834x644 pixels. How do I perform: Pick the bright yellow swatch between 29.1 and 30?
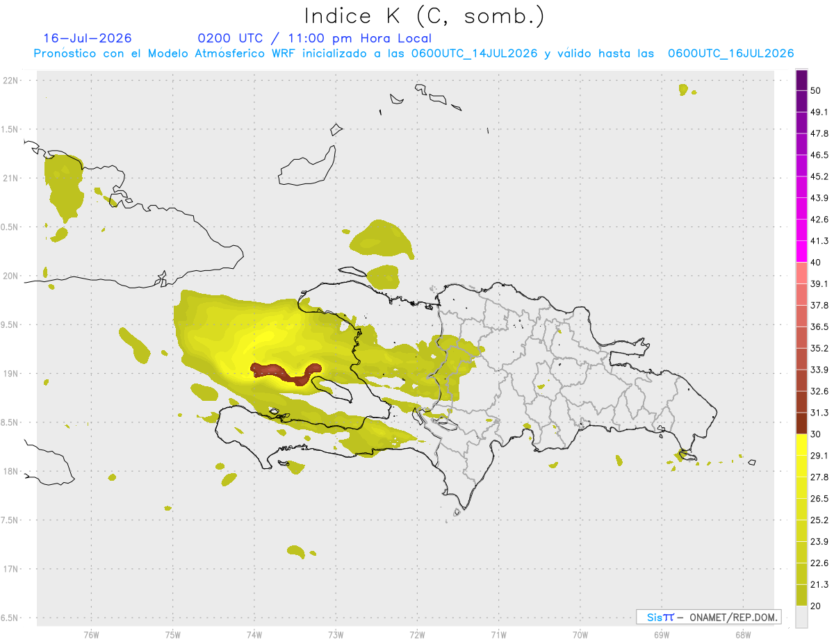tap(801, 445)
